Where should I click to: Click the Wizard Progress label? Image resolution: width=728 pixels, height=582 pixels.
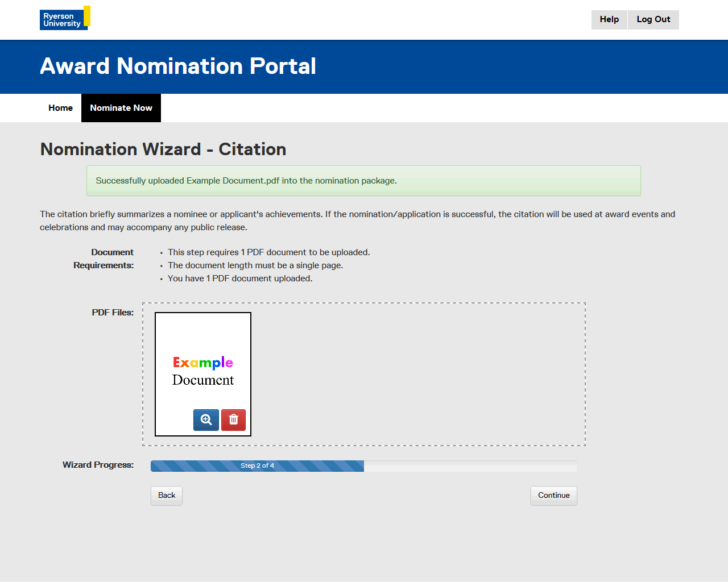click(x=98, y=465)
